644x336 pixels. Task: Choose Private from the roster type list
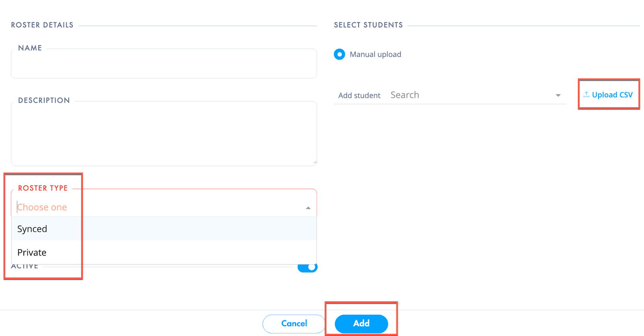click(x=164, y=252)
